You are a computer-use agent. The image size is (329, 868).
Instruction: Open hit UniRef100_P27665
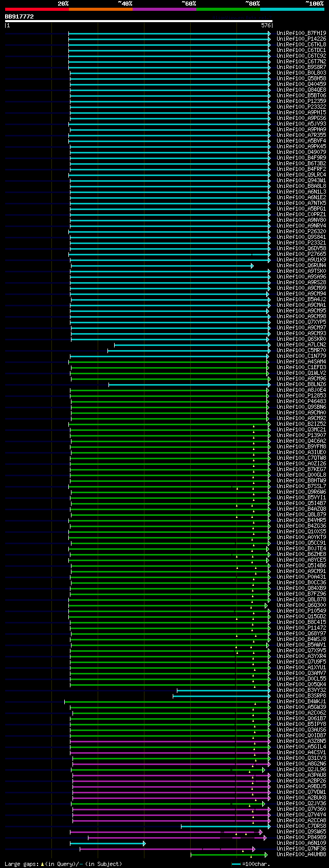pos(301,254)
